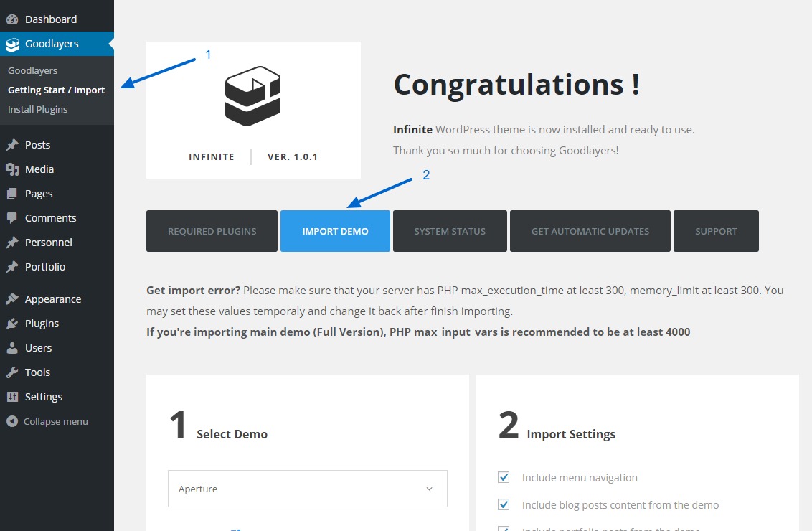Open the Aperture demo dropdown
The width and height of the screenshot is (812, 531).
click(307, 489)
